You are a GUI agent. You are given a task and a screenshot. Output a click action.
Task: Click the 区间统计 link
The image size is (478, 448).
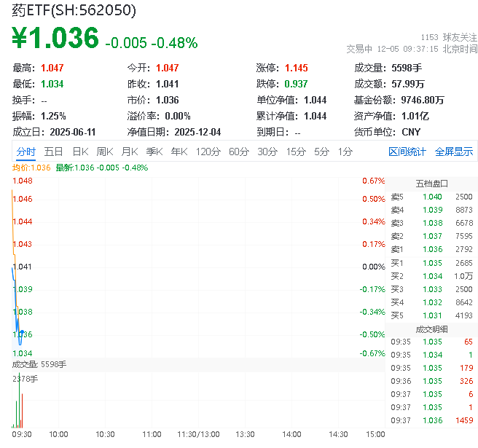pos(407,152)
